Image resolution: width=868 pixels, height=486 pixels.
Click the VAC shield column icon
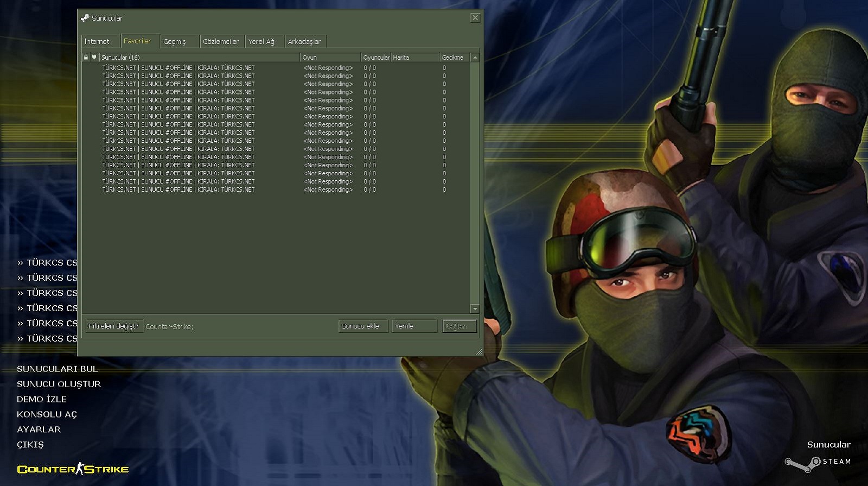94,57
